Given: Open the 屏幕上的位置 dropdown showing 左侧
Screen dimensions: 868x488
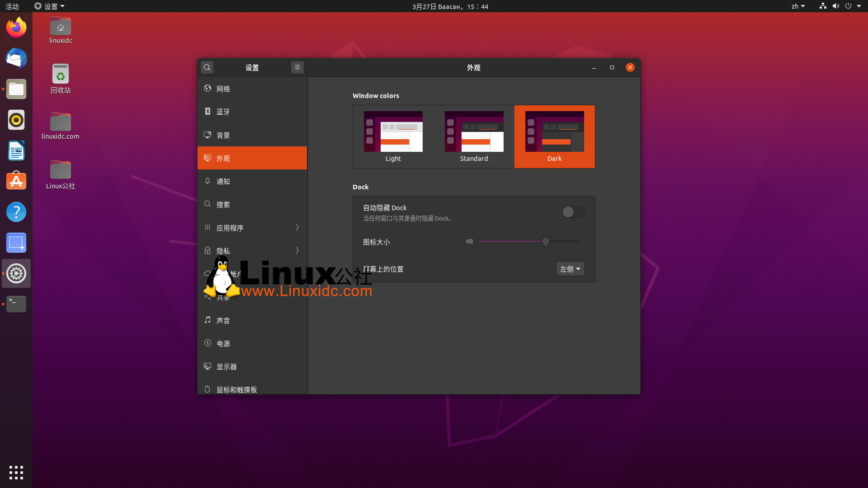Looking at the screenshot, I should 570,268.
